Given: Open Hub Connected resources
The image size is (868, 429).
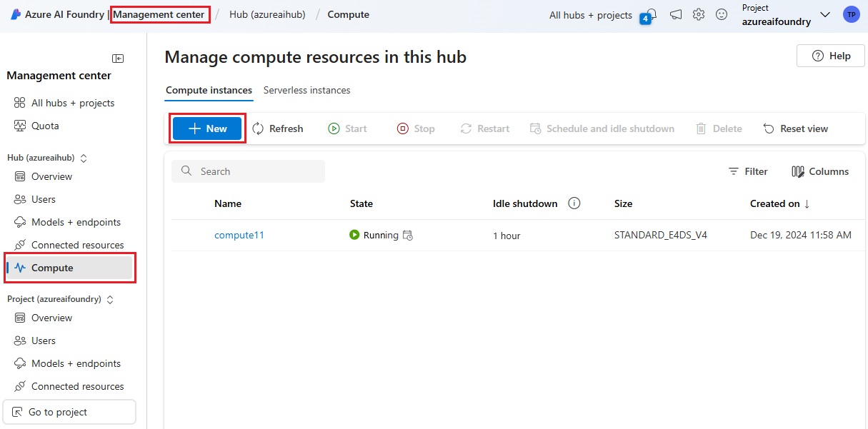Looking at the screenshot, I should (69, 245).
